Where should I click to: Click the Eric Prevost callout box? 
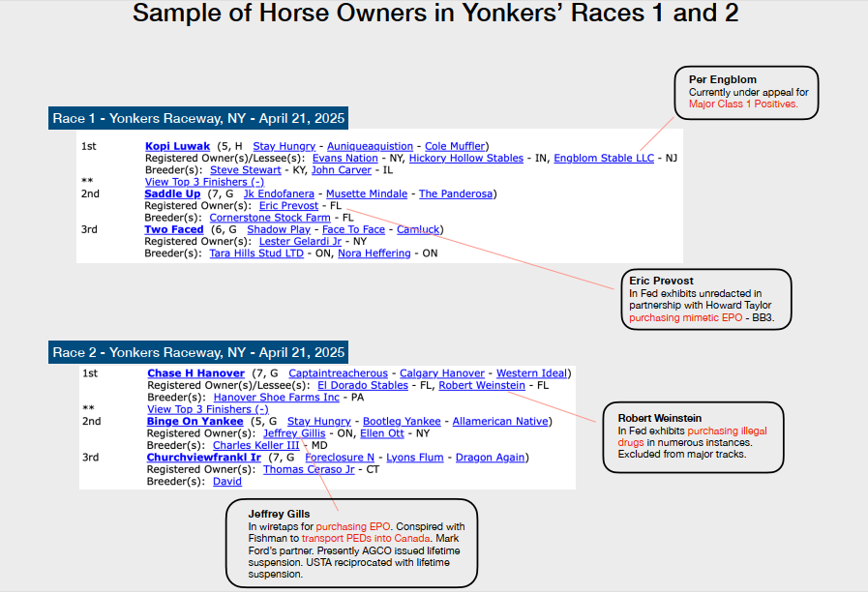coord(706,300)
